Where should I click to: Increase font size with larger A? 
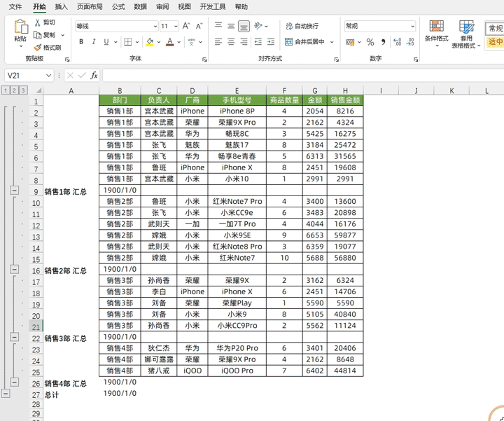(x=186, y=26)
